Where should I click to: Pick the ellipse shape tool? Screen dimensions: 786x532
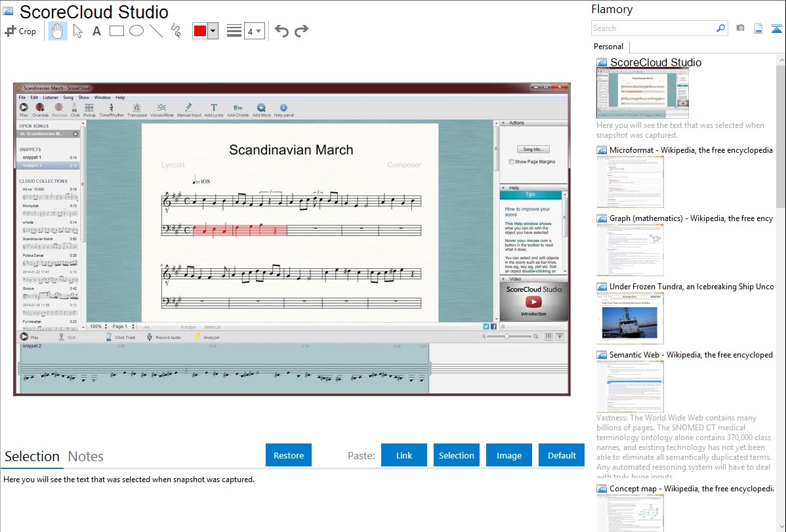tap(136, 31)
